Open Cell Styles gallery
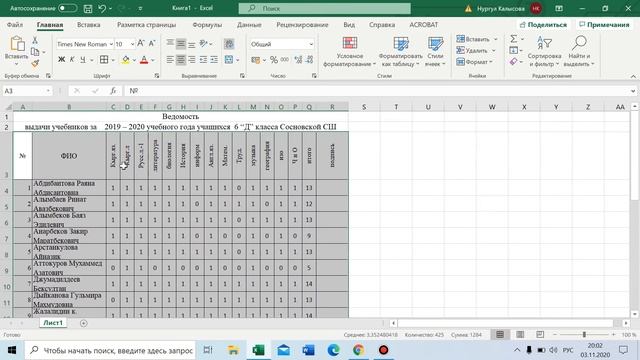Viewport: 640px width, 360px height. (435, 51)
